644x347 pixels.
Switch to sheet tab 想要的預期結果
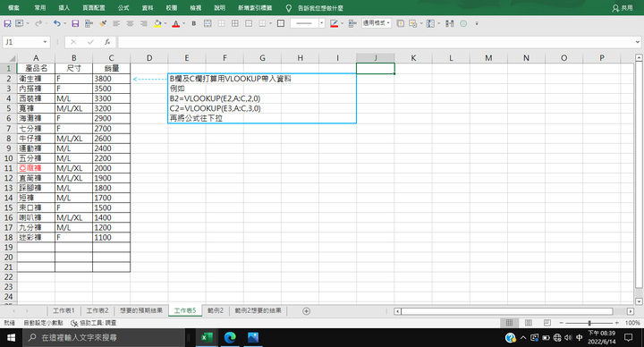(141, 311)
